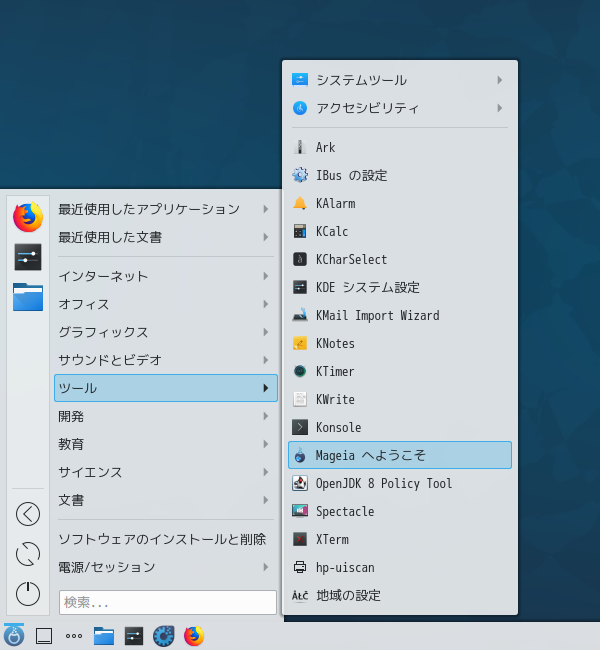Launch Firefox from the taskbar
The image size is (600, 650).
[194, 636]
